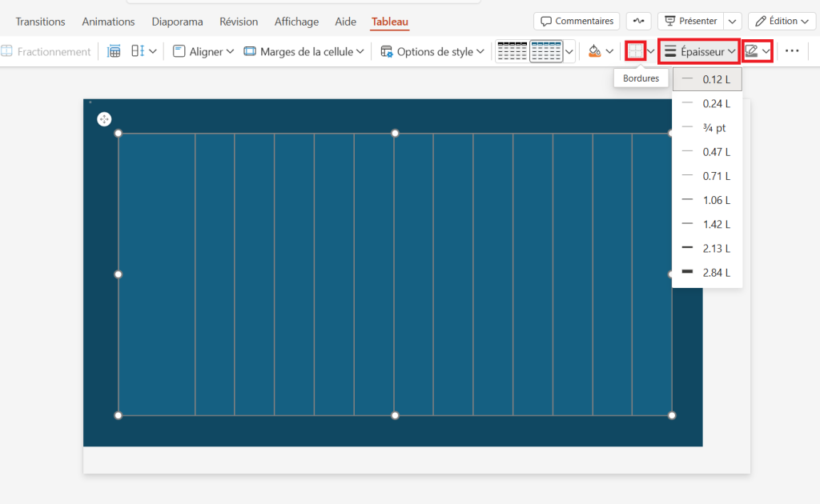Click the table's top-center resize handle

395,133
